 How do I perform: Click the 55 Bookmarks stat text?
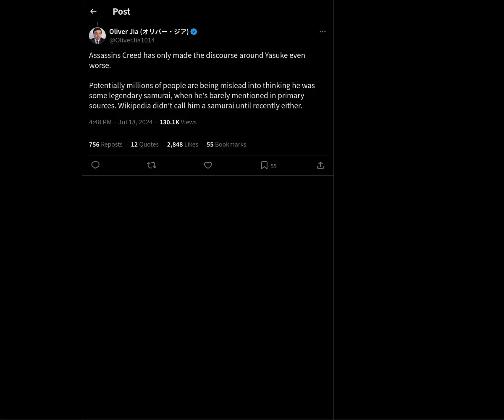click(226, 144)
